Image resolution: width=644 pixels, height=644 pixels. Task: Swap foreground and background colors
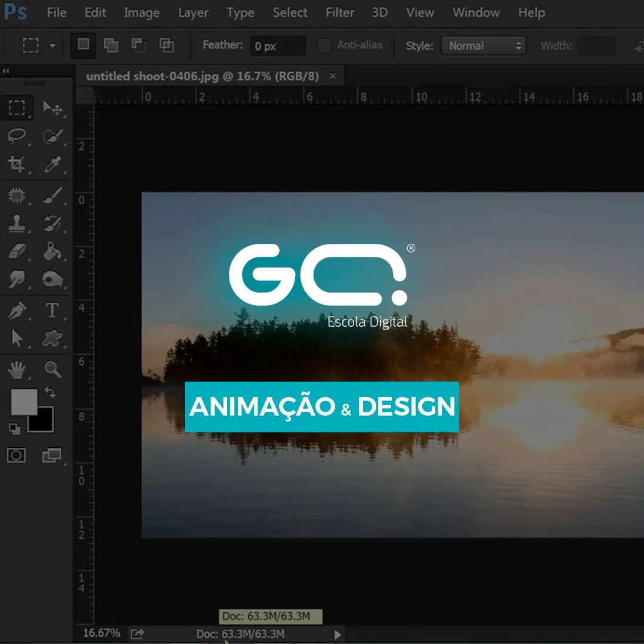click(51, 392)
